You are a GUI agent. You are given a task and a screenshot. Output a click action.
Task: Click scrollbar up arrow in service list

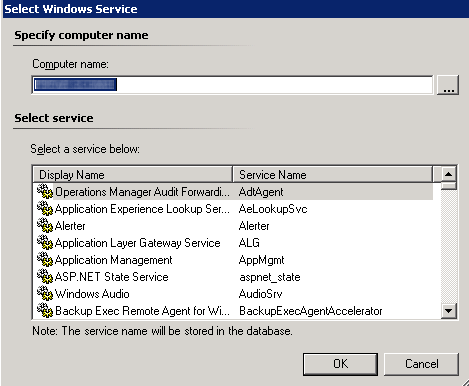coord(449,174)
